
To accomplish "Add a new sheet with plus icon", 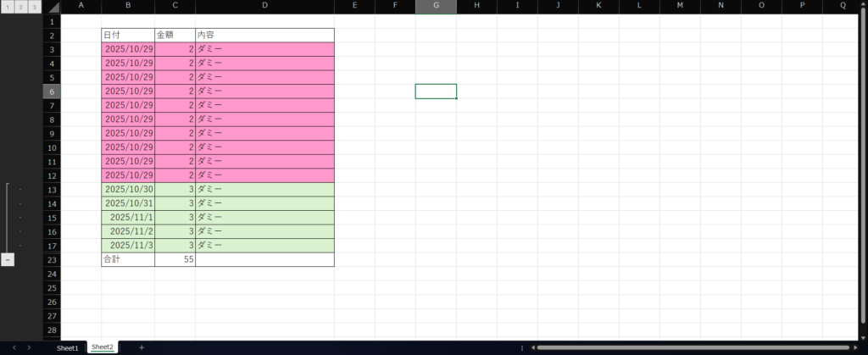I will (x=142, y=347).
